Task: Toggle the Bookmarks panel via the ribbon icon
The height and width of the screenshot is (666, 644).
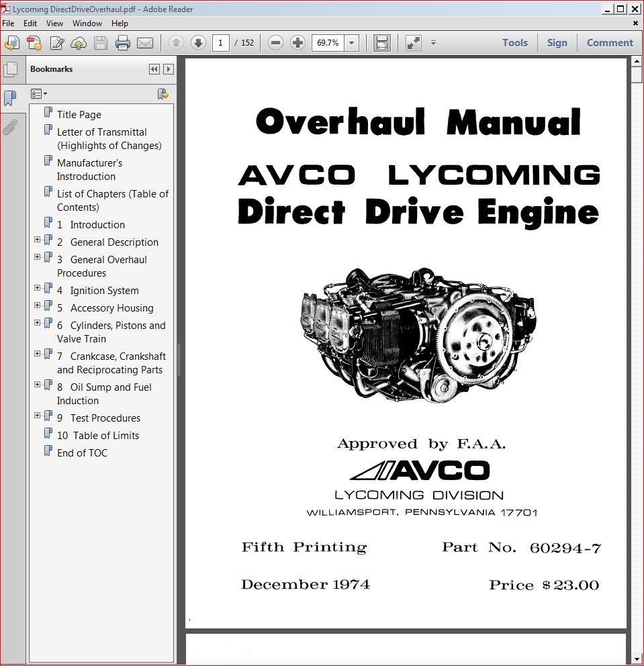Action: [x=10, y=99]
